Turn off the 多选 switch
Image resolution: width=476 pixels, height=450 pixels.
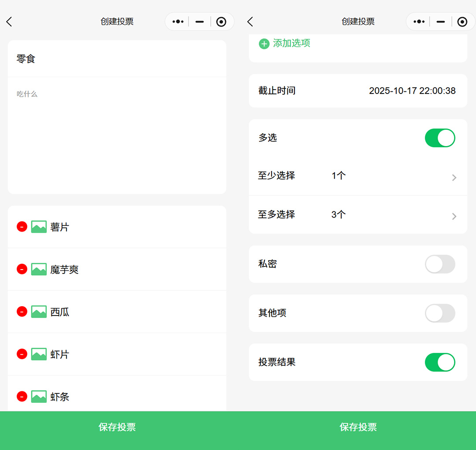click(x=439, y=138)
